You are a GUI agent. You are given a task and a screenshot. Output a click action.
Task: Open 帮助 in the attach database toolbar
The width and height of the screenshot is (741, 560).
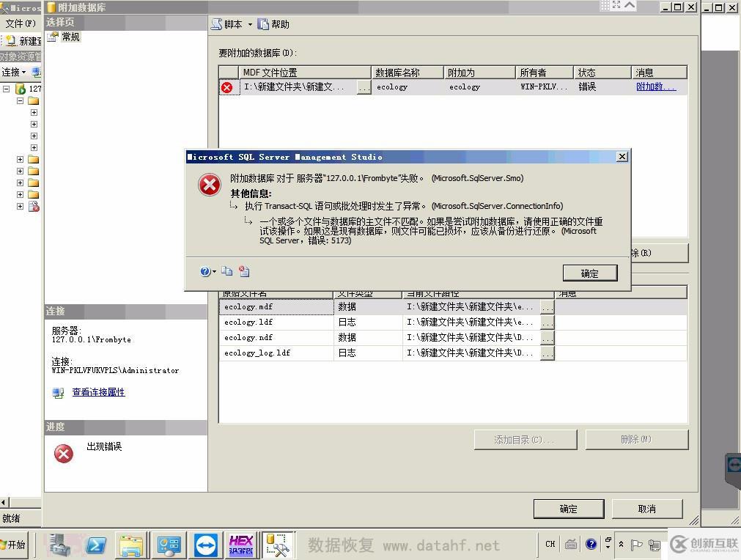pyautogui.click(x=273, y=24)
